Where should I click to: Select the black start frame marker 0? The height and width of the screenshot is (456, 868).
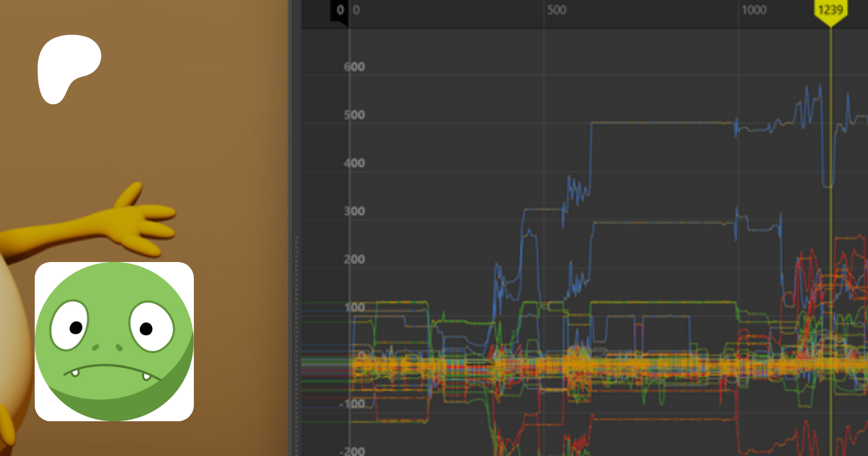339,10
